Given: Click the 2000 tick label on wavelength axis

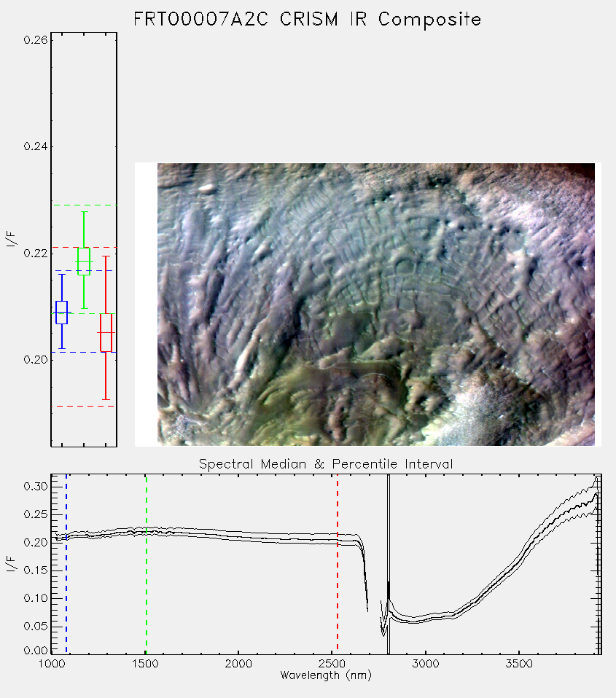Looking at the screenshot, I should tap(238, 664).
